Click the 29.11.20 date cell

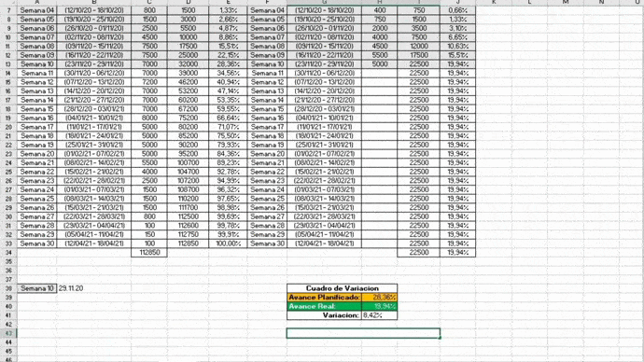point(71,288)
